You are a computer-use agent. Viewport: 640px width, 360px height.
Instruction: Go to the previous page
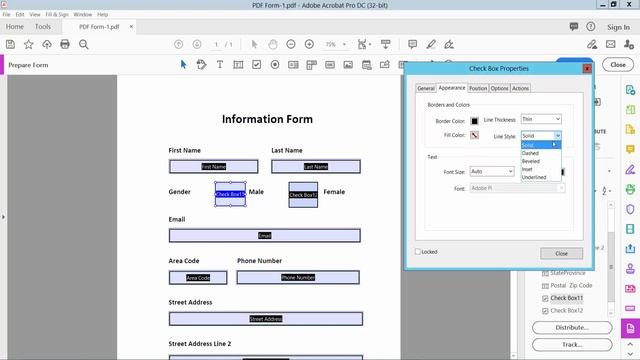pyautogui.click(x=178, y=44)
